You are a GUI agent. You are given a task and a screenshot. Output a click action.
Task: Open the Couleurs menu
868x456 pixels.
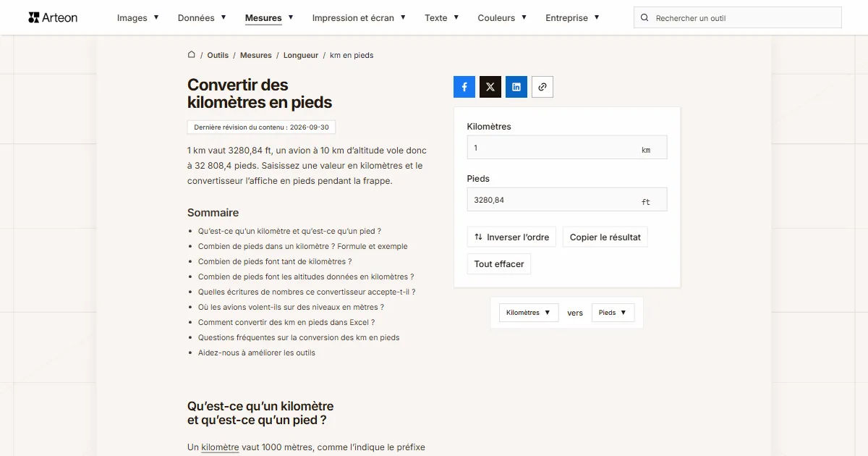click(x=502, y=18)
